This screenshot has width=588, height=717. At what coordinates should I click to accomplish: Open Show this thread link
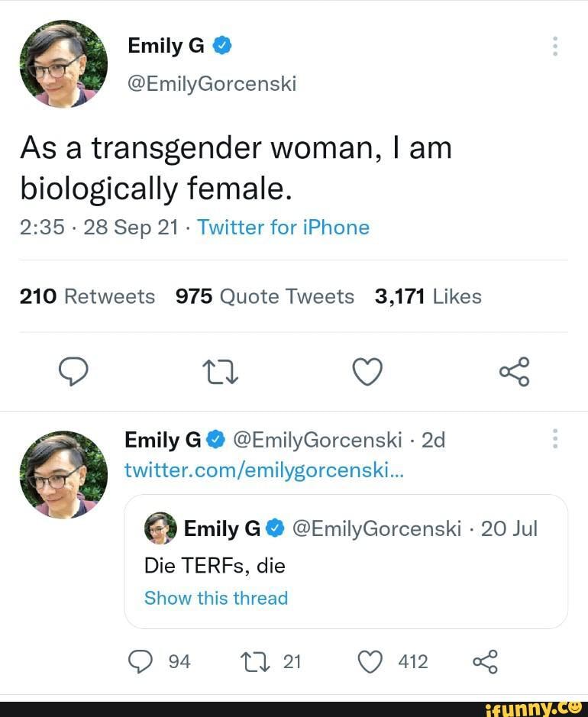click(x=215, y=598)
